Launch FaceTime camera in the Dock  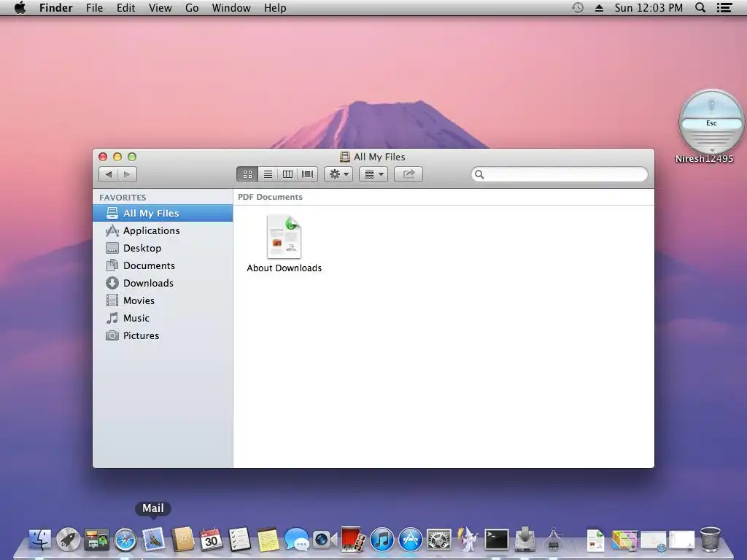point(325,540)
